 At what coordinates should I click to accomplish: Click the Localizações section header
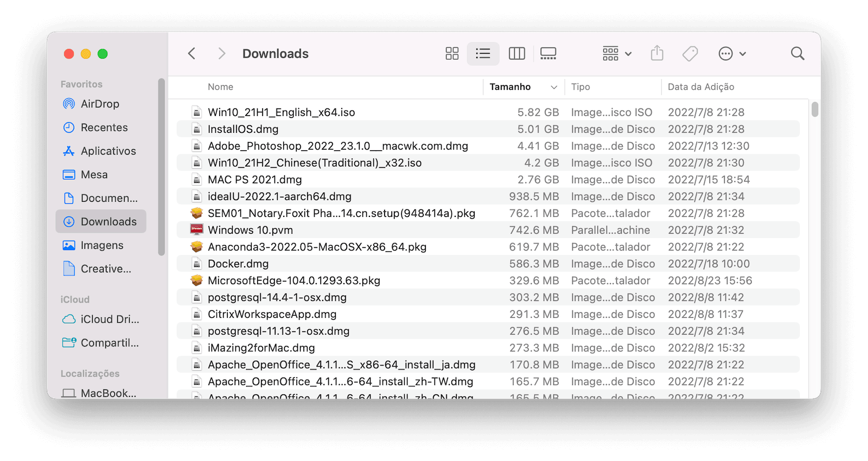90,374
